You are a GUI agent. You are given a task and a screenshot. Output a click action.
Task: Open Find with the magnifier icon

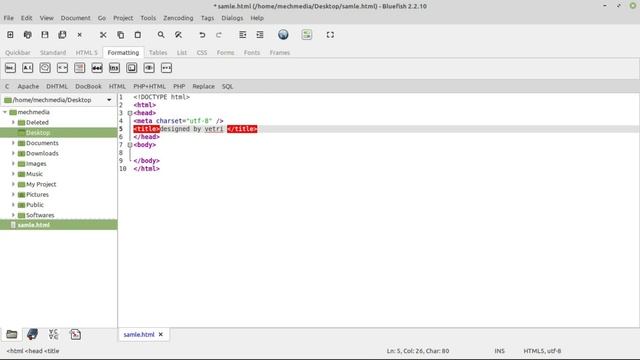161,35
